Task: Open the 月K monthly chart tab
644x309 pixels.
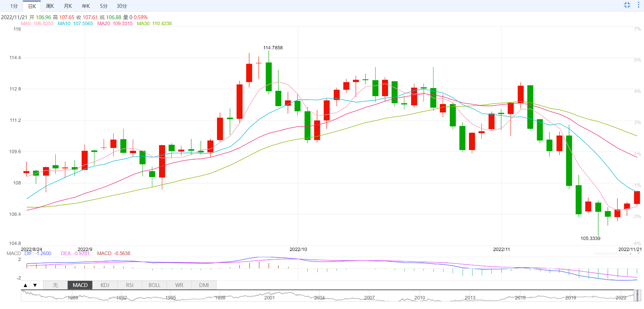Action: coord(68,6)
